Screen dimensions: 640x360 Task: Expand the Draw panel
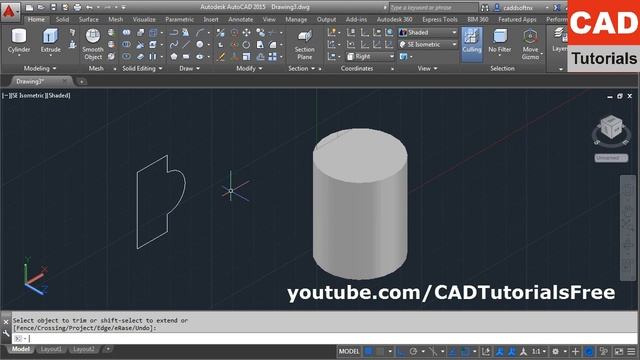[x=189, y=68]
